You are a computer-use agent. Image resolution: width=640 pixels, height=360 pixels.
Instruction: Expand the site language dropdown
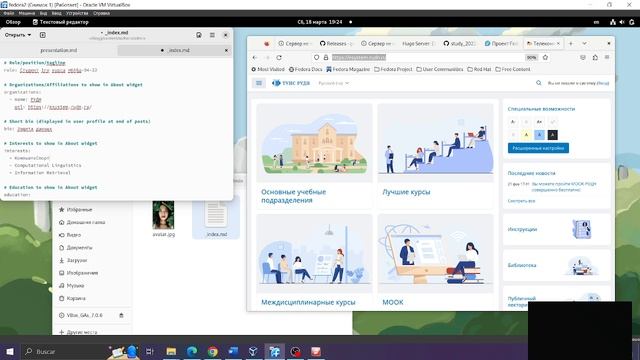click(x=333, y=83)
